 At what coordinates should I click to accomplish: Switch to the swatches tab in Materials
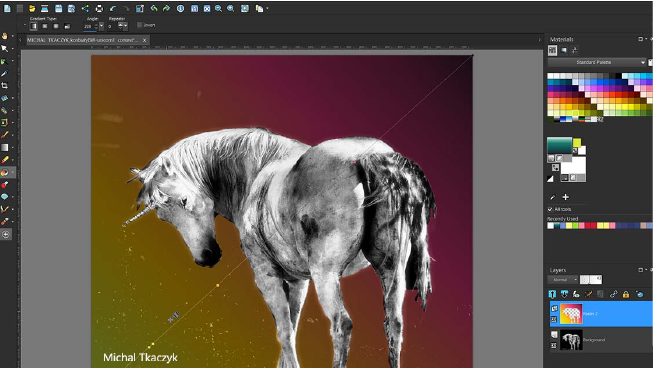[552, 50]
